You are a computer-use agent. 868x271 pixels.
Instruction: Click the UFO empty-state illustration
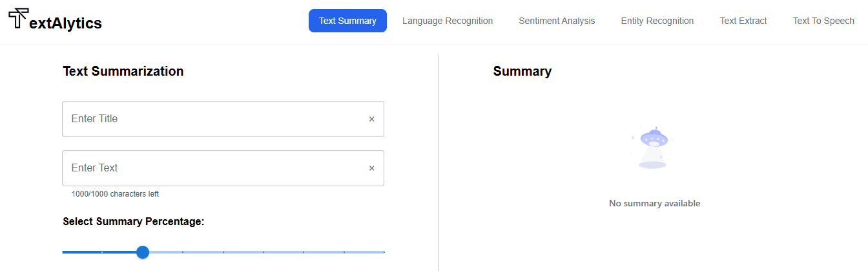coord(652,148)
